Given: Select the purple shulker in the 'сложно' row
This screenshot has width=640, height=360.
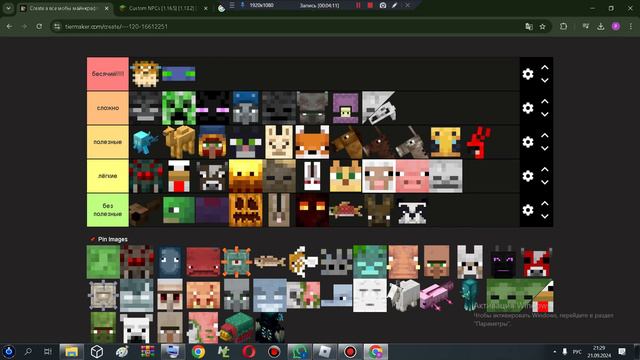Looking at the screenshot, I should (345, 108).
